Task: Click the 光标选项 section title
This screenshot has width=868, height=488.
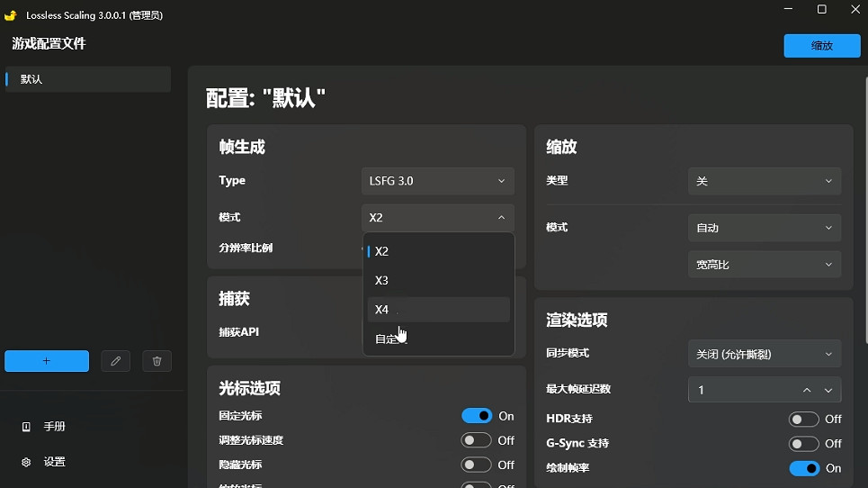Action: [250, 388]
